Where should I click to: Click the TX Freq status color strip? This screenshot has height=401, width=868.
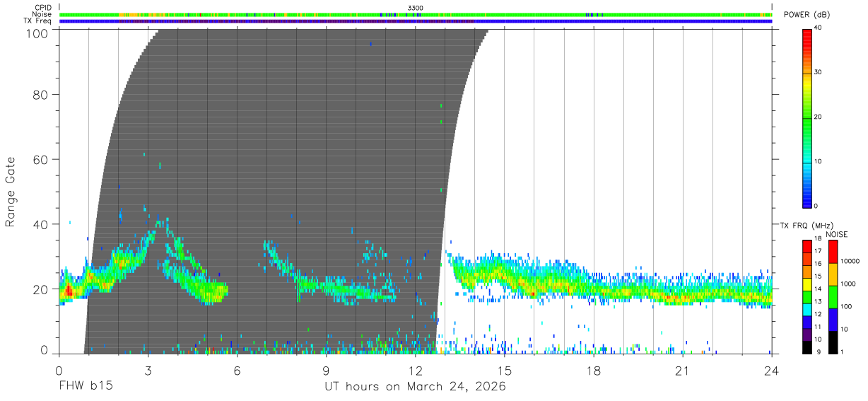416,21
